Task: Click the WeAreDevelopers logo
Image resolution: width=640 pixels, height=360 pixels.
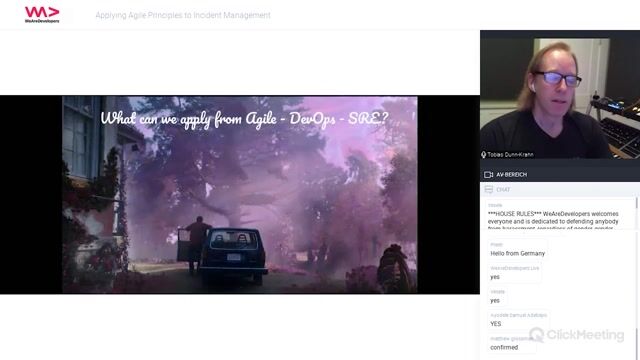Action: 42,15
